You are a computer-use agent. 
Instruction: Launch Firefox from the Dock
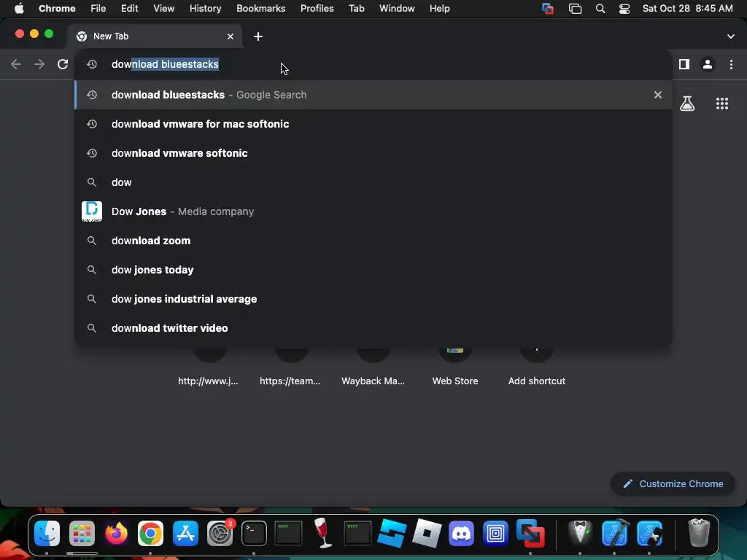tap(116, 533)
